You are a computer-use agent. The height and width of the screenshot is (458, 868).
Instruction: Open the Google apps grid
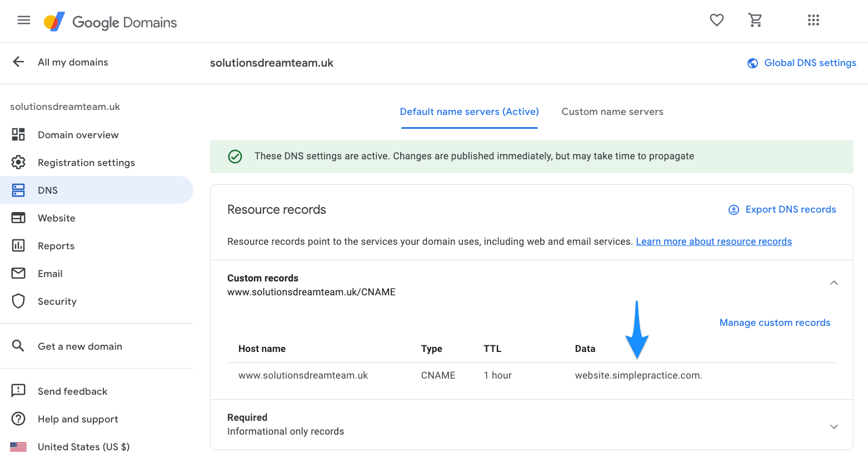tap(814, 21)
